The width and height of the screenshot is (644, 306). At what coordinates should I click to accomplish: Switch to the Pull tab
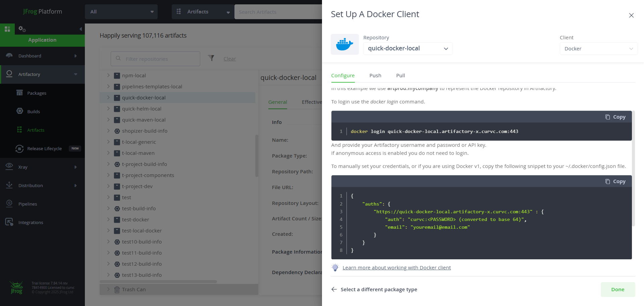click(x=400, y=76)
